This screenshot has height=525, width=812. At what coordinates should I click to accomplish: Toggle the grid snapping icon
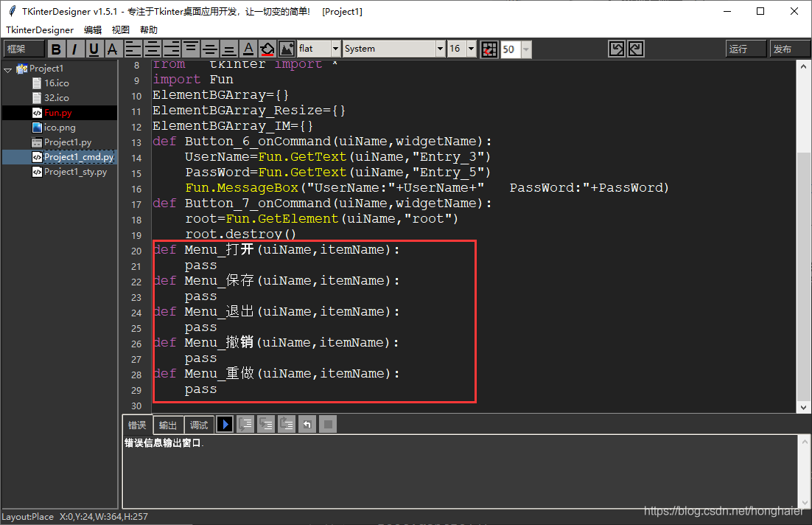point(489,49)
